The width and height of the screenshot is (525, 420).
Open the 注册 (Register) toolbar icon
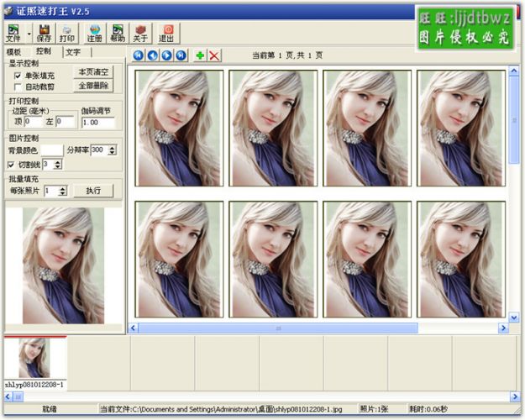[x=94, y=33]
